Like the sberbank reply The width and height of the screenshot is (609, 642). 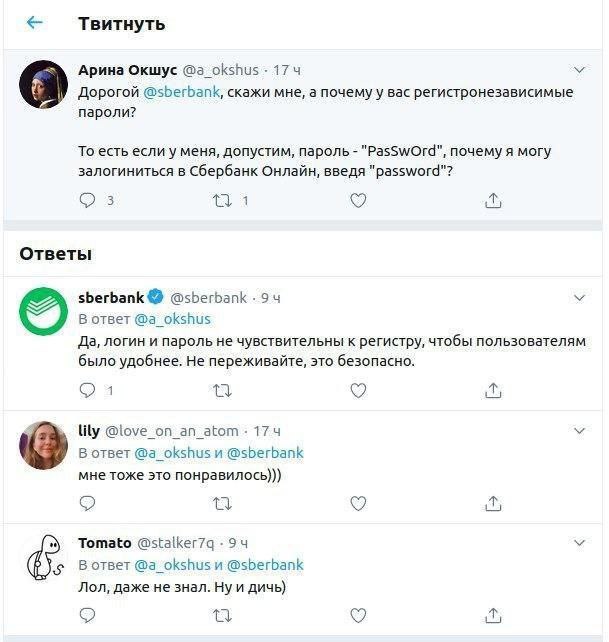[x=358, y=390]
